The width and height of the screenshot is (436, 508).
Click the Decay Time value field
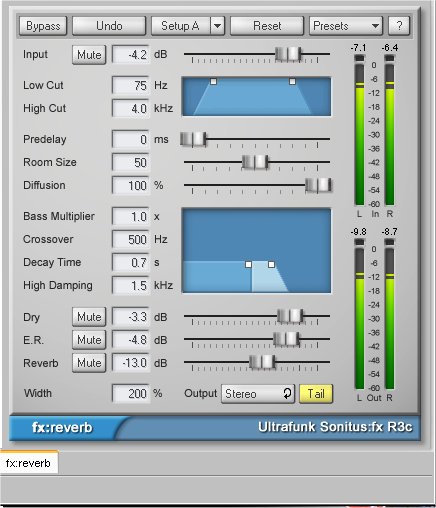131,262
